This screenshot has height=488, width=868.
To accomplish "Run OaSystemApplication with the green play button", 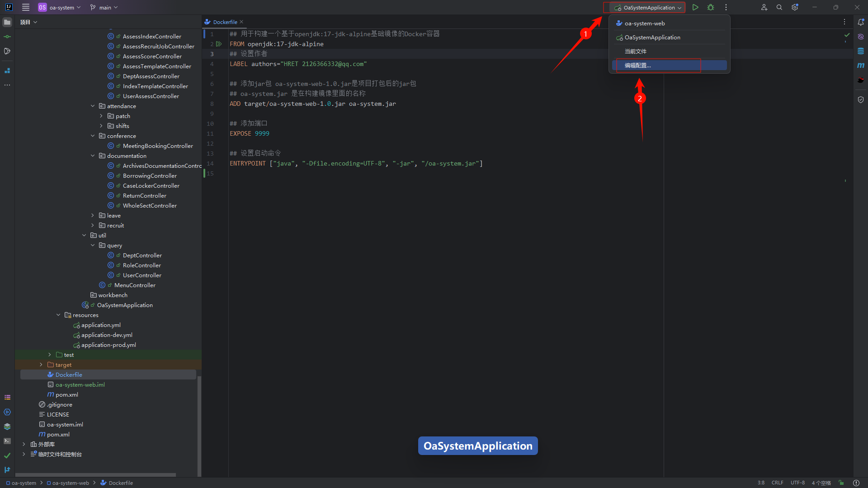I will pos(695,7).
